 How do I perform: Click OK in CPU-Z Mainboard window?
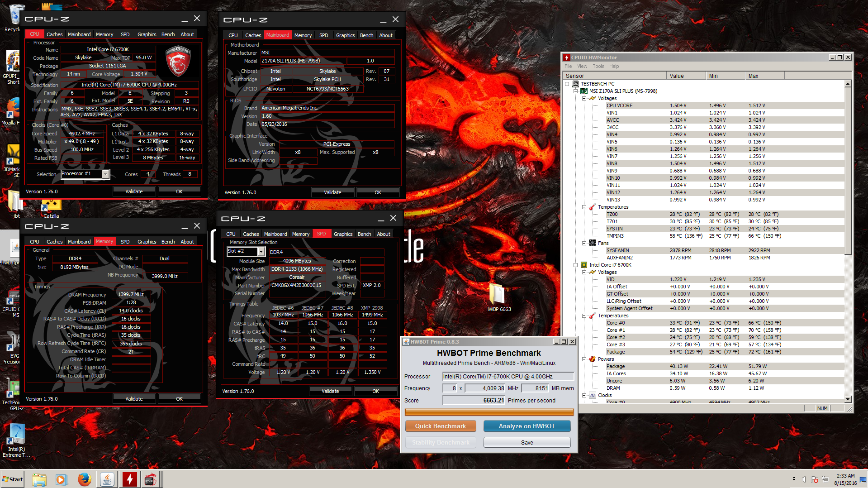tap(378, 192)
